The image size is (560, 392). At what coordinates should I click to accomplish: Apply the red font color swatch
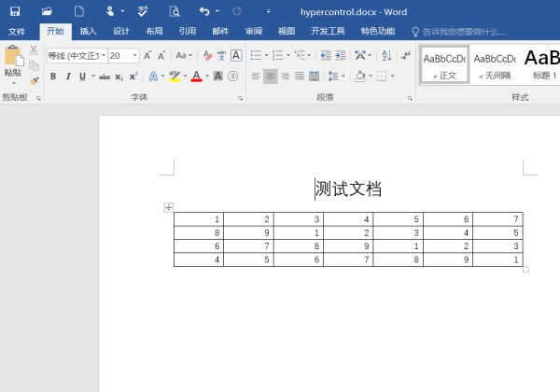tap(196, 77)
